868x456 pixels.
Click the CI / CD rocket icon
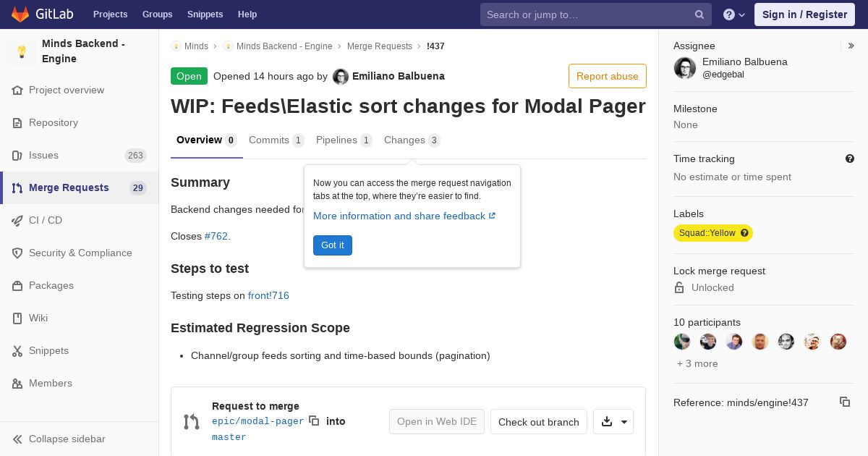point(17,221)
